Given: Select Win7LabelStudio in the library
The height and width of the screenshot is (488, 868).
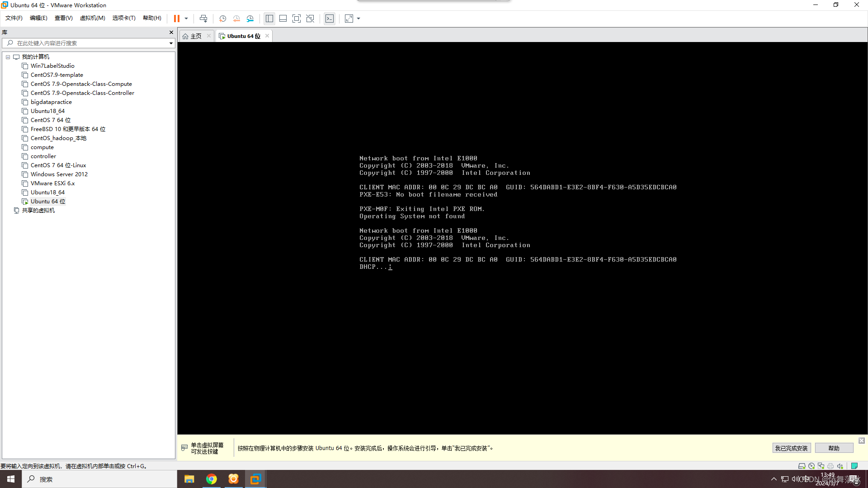Looking at the screenshot, I should click(x=52, y=66).
